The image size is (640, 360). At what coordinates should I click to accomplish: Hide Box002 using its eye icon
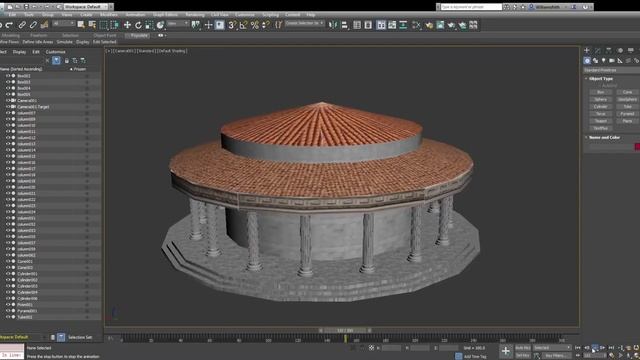[x=8, y=76]
